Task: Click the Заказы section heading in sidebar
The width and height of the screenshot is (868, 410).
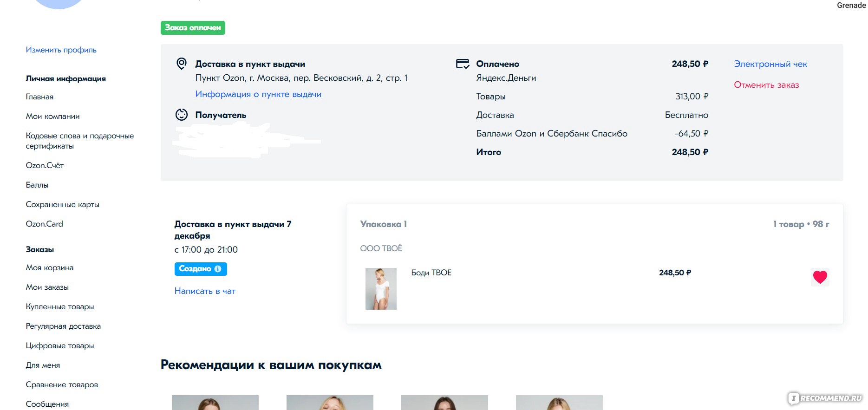Action: point(40,250)
